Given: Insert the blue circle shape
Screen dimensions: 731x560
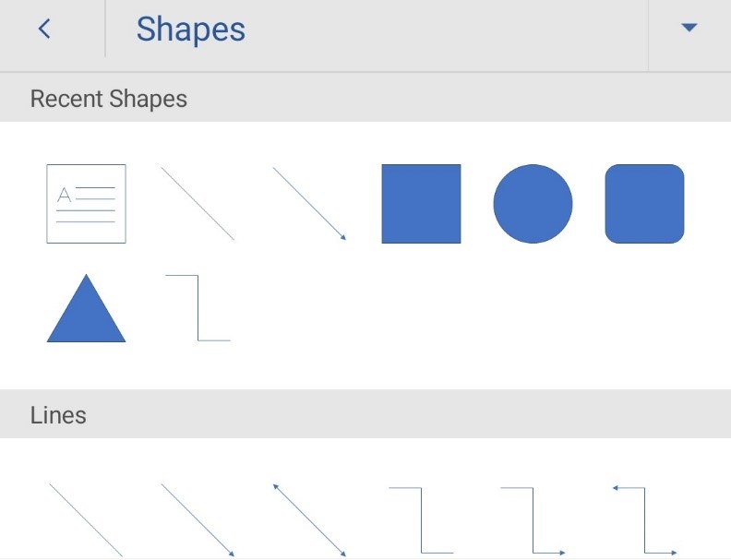Looking at the screenshot, I should pos(533,204).
